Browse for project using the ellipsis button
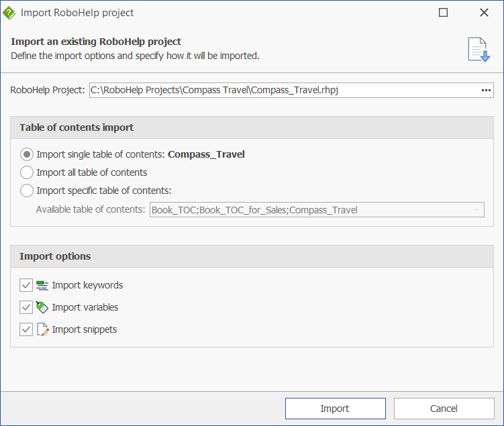 pyautogui.click(x=486, y=91)
